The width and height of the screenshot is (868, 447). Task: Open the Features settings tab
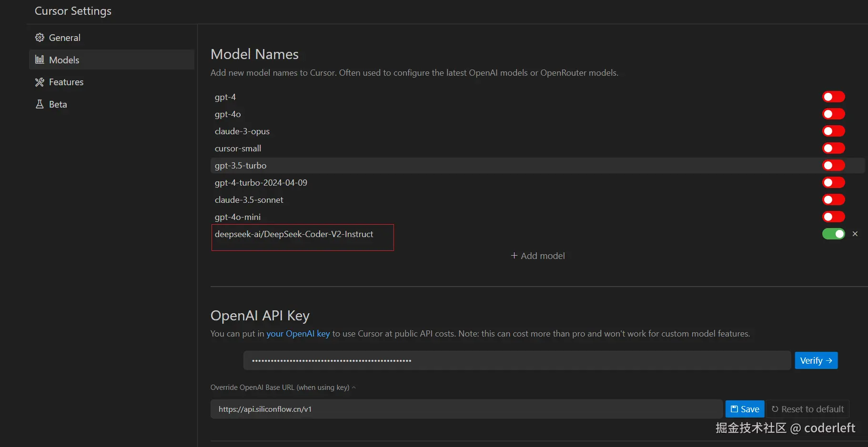66,82
